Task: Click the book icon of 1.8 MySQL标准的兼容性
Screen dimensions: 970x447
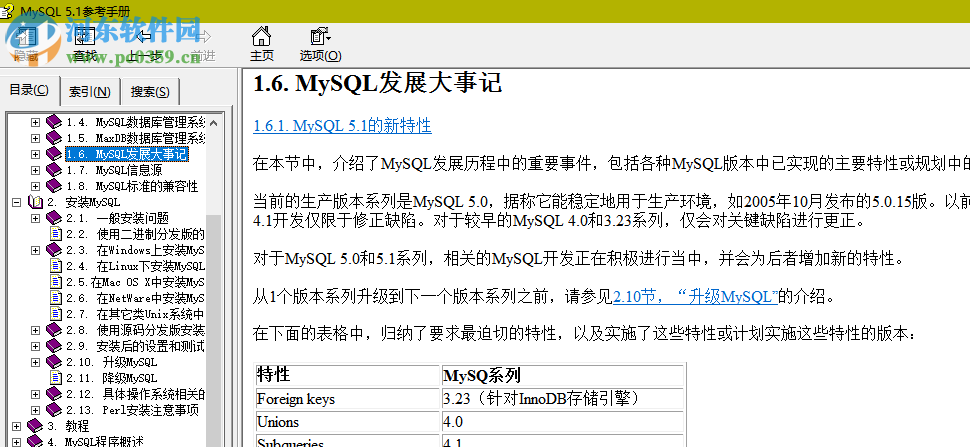Action: tap(54, 186)
